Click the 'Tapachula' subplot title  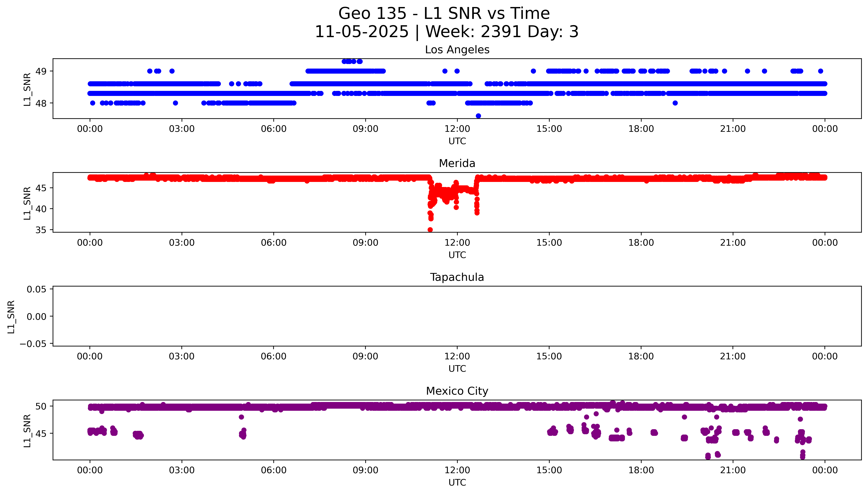[457, 277]
